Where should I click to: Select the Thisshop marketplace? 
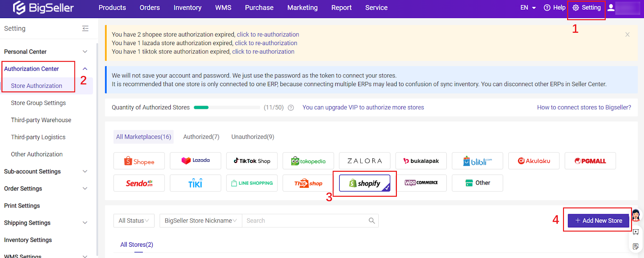click(308, 183)
